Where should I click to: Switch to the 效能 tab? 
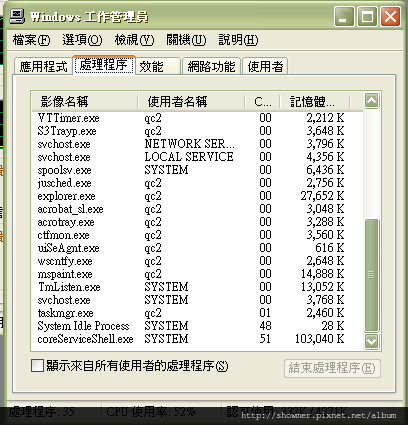click(158, 66)
